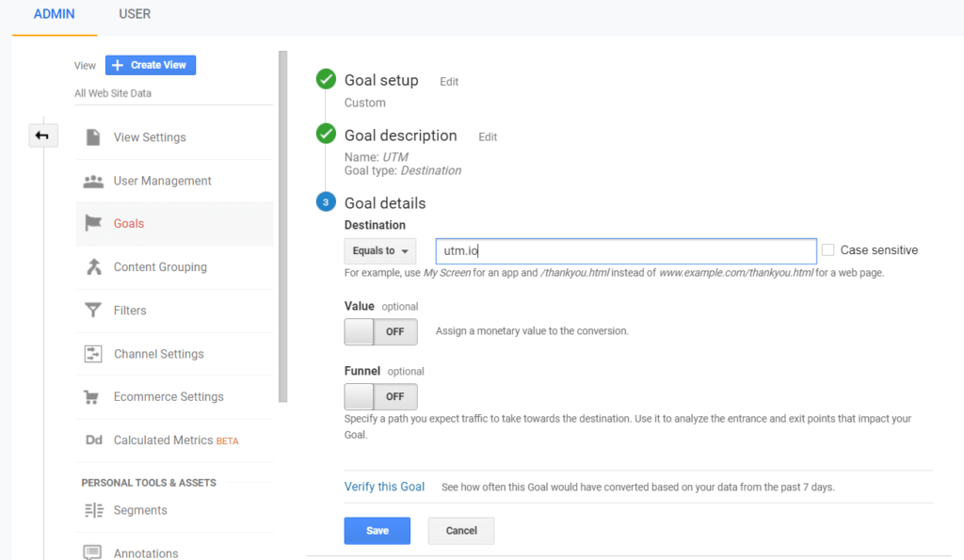Open the Equals to match dropdown
Screen dimensions: 964x560
click(379, 250)
